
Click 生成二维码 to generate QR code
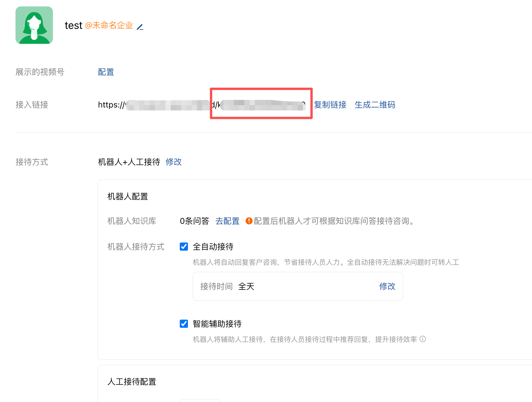coord(375,105)
